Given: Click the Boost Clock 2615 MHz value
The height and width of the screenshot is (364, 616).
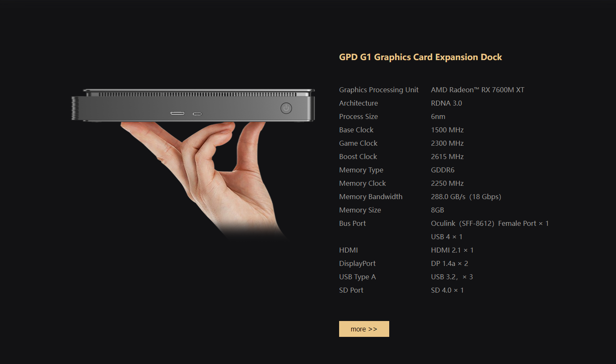Looking at the screenshot, I should click(447, 157).
